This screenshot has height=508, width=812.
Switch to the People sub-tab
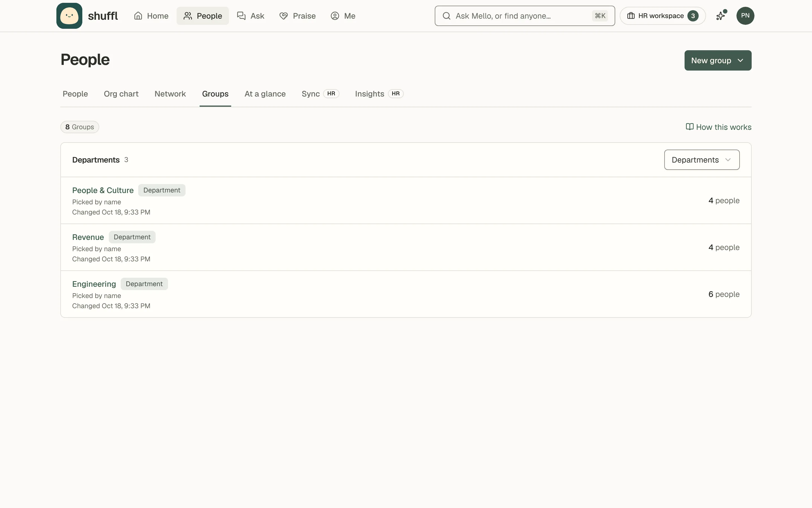(75, 94)
